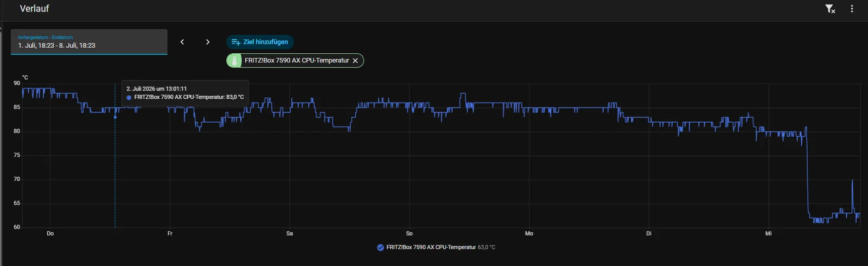Remove the FRITZ!Box CPU-Temperatur chip
This screenshot has width=868, height=266.
click(x=355, y=61)
